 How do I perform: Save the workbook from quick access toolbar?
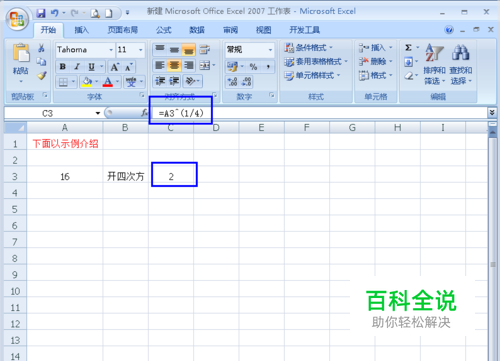41,13
